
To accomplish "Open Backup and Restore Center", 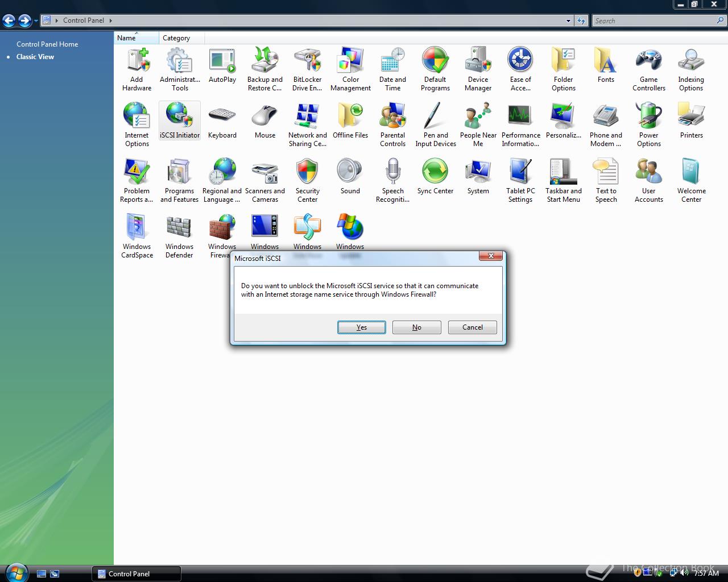I will [265, 69].
